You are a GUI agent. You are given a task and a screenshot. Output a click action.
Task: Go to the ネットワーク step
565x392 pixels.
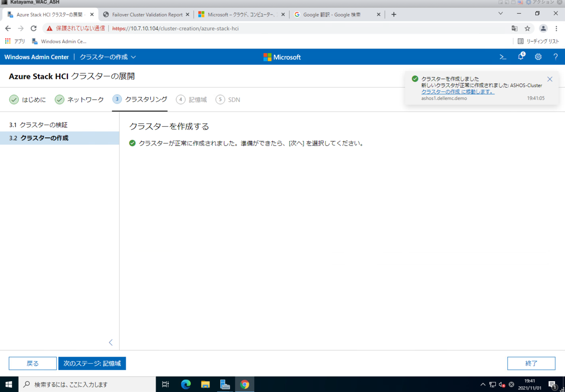tap(79, 99)
